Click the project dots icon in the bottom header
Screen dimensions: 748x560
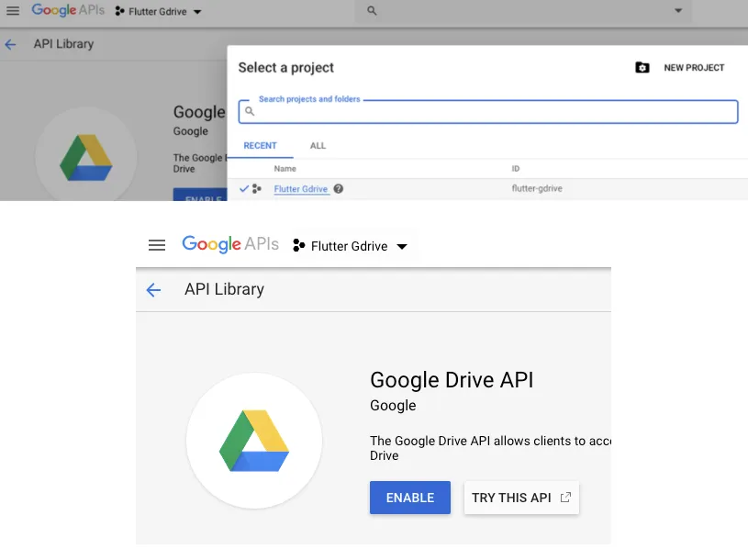tap(298, 246)
